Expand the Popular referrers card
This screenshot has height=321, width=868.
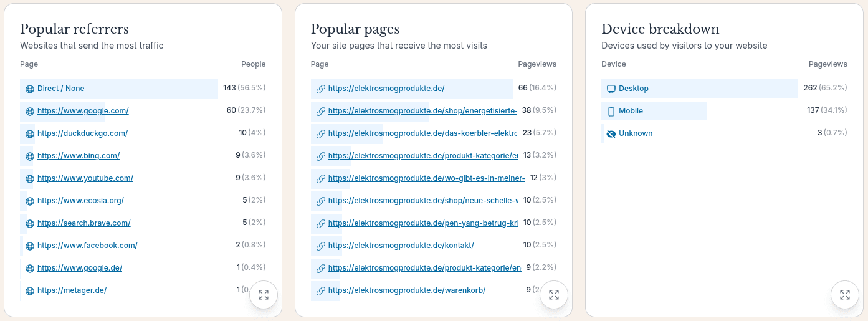pos(264,295)
